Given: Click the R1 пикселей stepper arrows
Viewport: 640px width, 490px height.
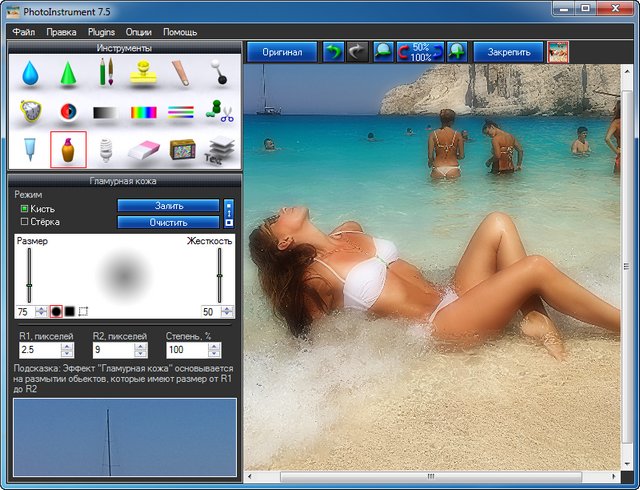Looking at the screenshot, I should [x=66, y=351].
